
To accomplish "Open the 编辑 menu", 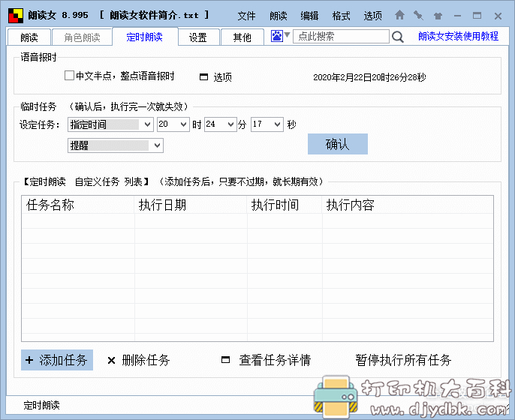I will coord(309,16).
